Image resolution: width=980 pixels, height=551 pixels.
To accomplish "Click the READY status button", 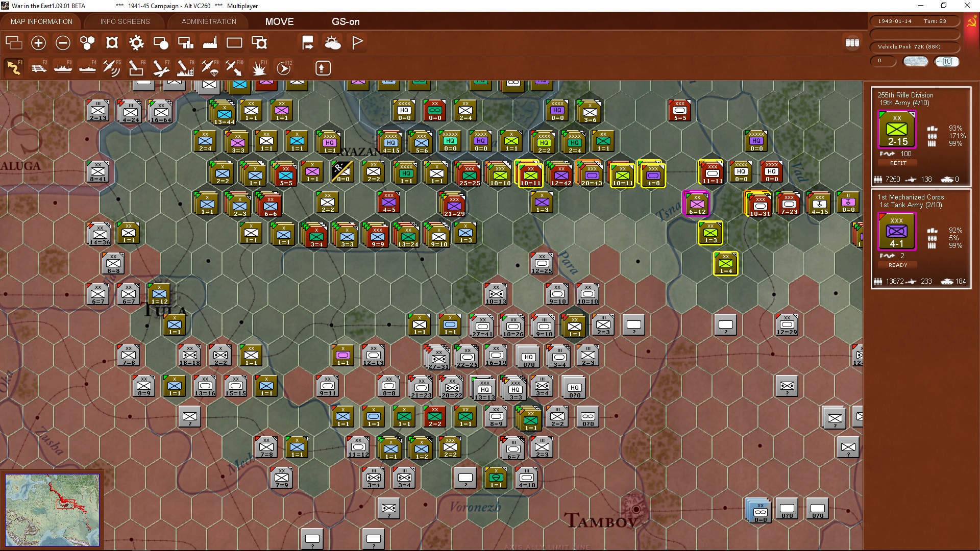I will pos(898,265).
